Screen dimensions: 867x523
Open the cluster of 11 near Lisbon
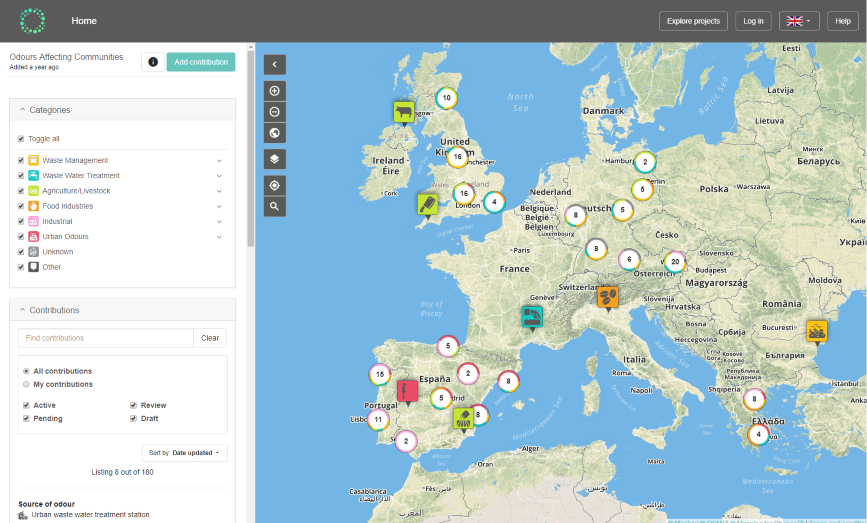point(378,419)
